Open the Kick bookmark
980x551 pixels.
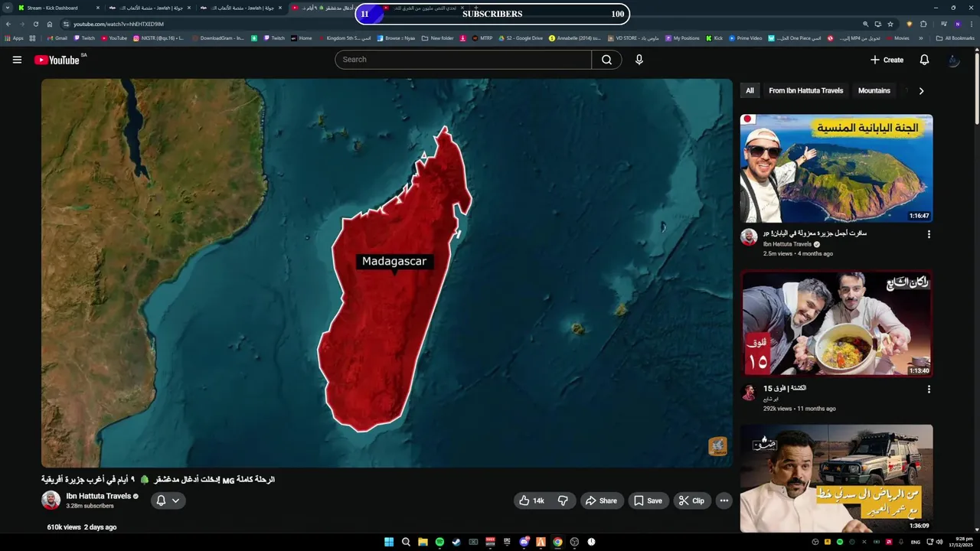pyautogui.click(x=714, y=37)
